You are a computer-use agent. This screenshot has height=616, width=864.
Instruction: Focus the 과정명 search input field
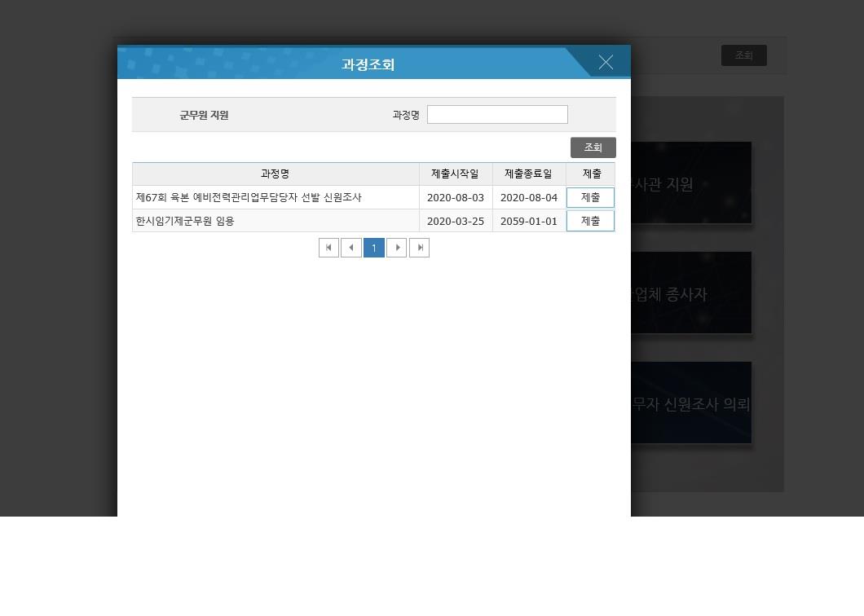[497, 115]
